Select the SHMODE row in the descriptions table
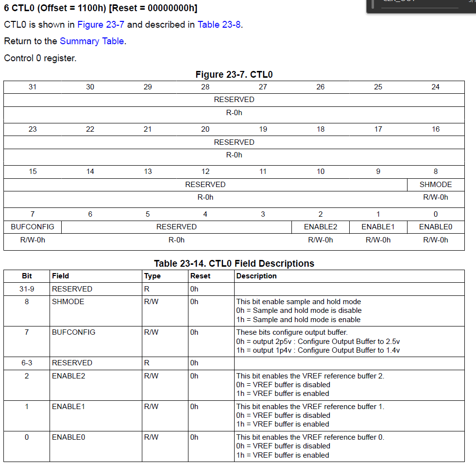 point(234,311)
